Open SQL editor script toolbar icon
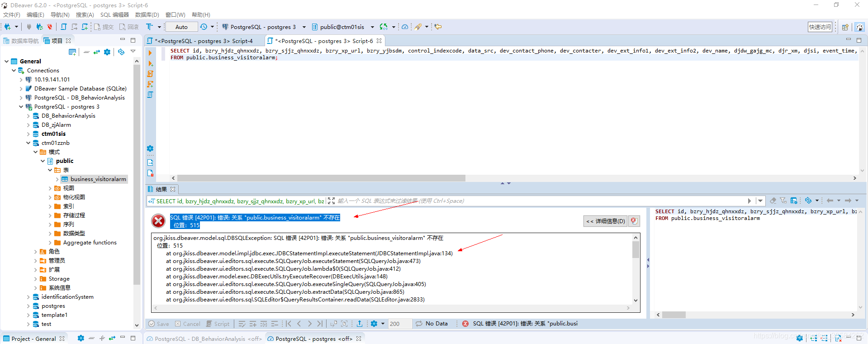The image size is (868, 344). tap(64, 27)
